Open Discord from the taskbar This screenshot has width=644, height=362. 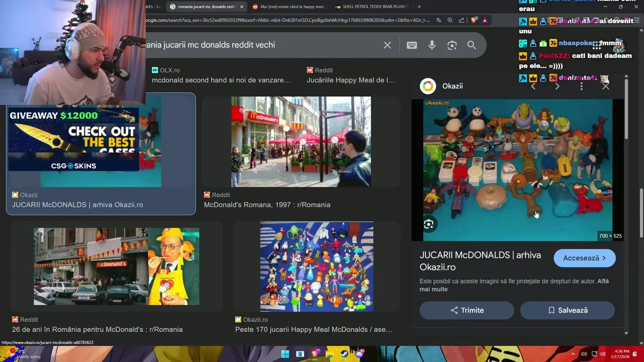(359, 354)
